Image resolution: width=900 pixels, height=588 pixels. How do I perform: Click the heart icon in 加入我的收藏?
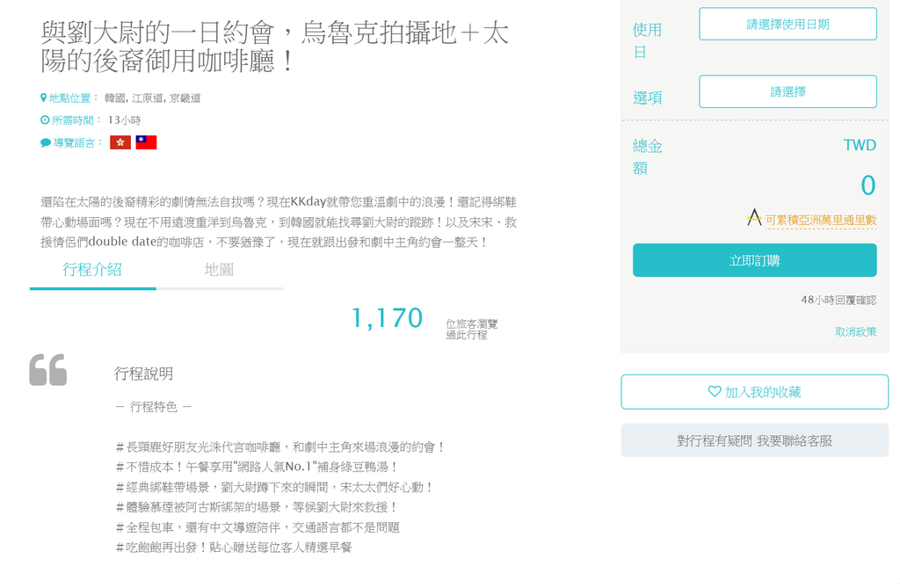715,392
